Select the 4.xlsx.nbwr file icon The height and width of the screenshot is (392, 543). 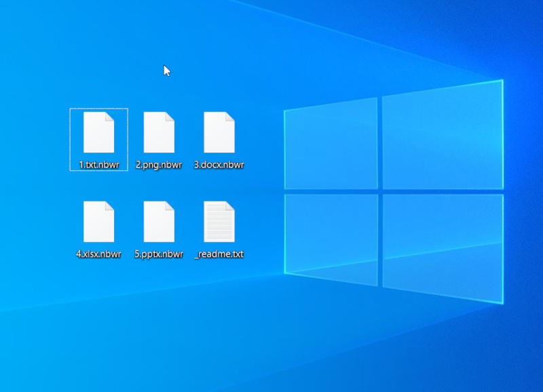(x=98, y=222)
